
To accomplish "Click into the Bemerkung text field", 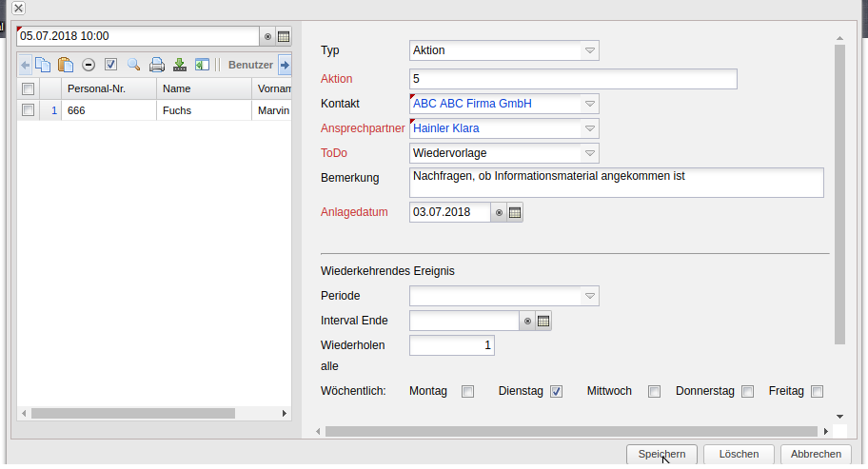I will pyautogui.click(x=616, y=183).
